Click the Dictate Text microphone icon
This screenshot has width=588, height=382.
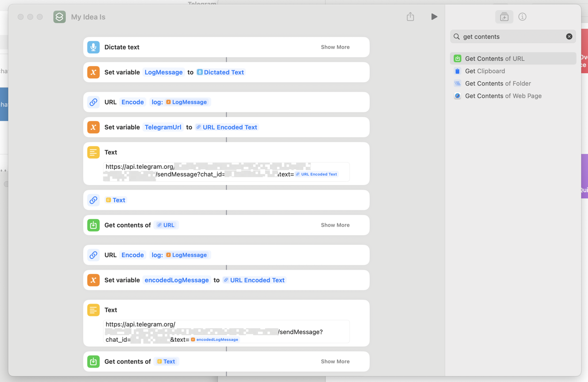pos(93,47)
